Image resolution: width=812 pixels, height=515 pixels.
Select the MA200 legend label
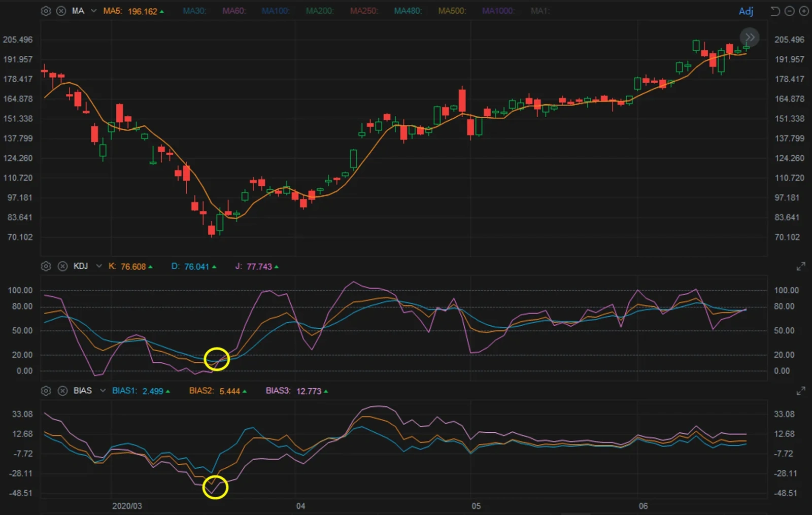tap(319, 11)
